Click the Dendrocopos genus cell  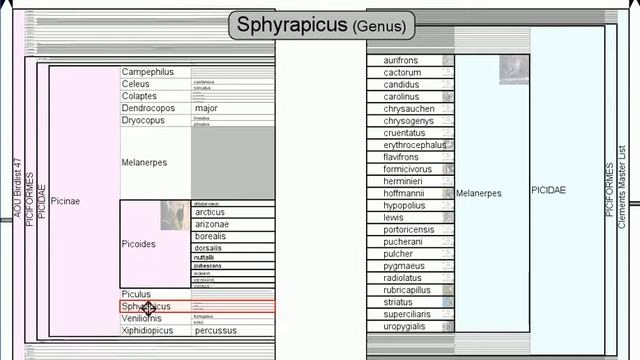156,108
